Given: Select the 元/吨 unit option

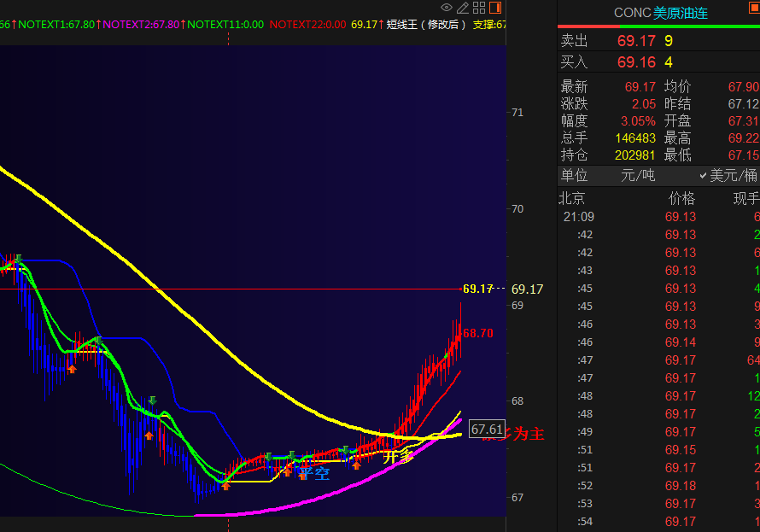Looking at the screenshot, I should coord(638,175).
